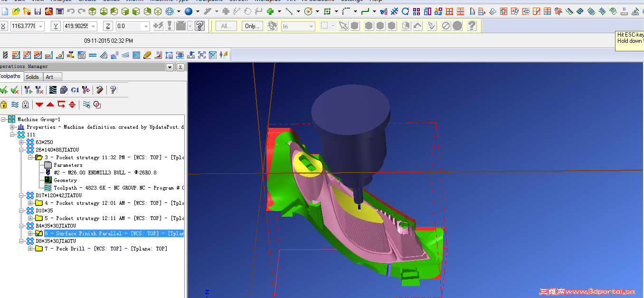Select the green plus create point icon
Screen dimensions: 644x298
[x=270, y=11]
